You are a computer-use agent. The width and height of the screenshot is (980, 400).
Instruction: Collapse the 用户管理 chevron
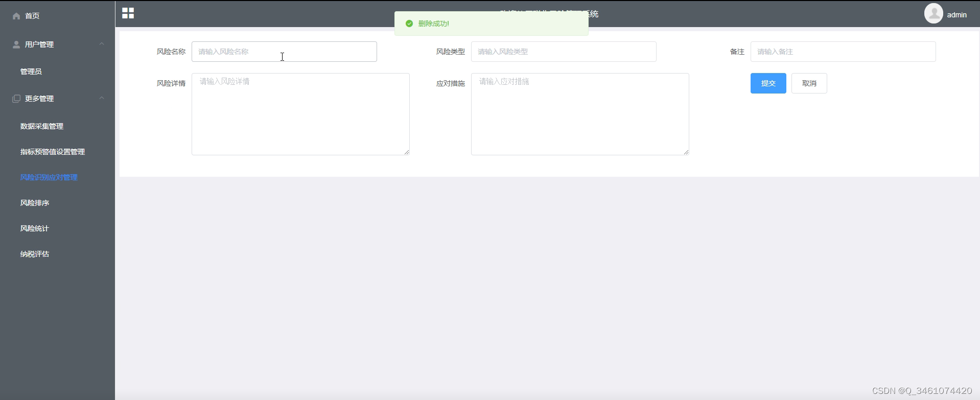coord(102,44)
